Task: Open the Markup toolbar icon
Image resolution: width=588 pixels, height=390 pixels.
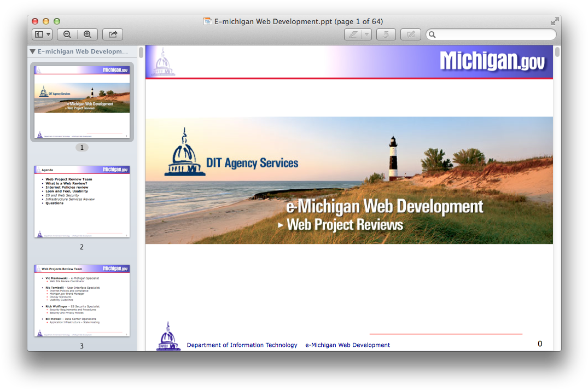Action: (410, 34)
